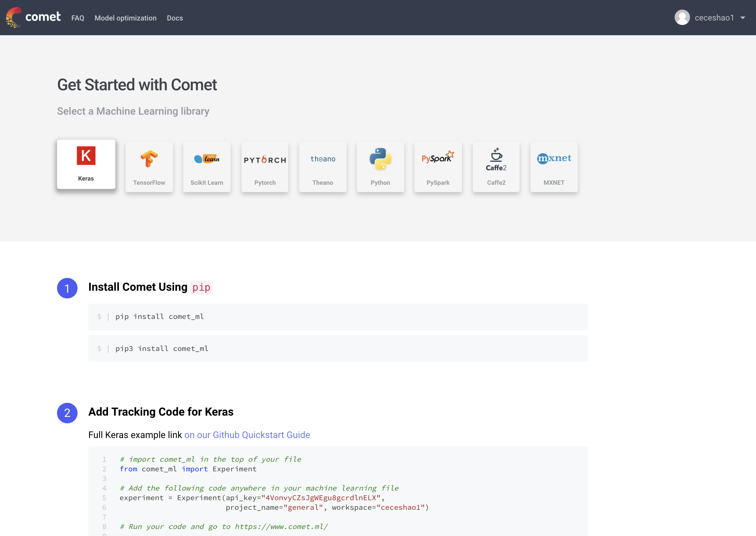Choose the Scikit Learn library card
This screenshot has width=756, height=536.
207,167
